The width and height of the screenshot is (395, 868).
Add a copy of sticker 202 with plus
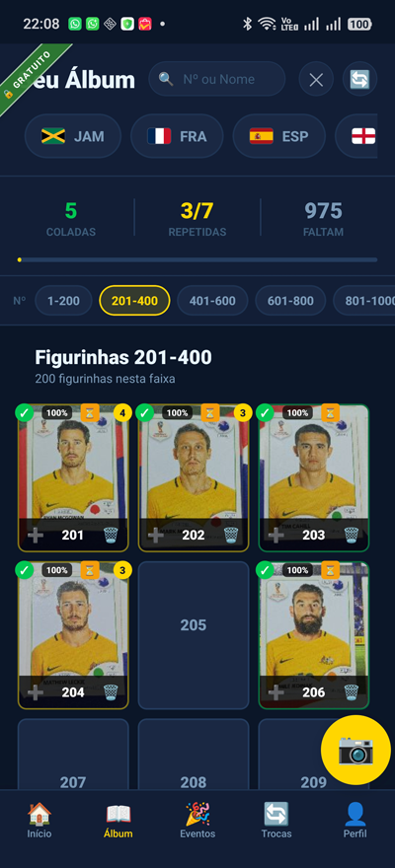(x=156, y=535)
